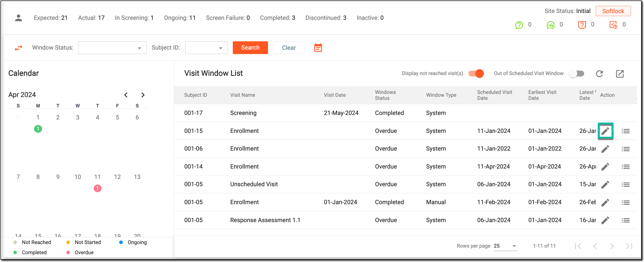
Task: Open the Subject ID dropdown
Action: pyautogui.click(x=206, y=48)
